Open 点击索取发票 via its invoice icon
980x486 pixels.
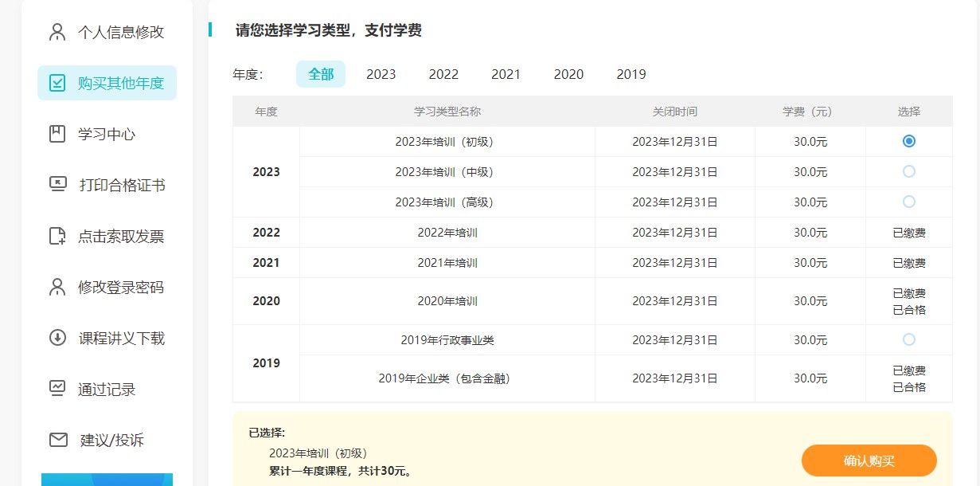56,236
